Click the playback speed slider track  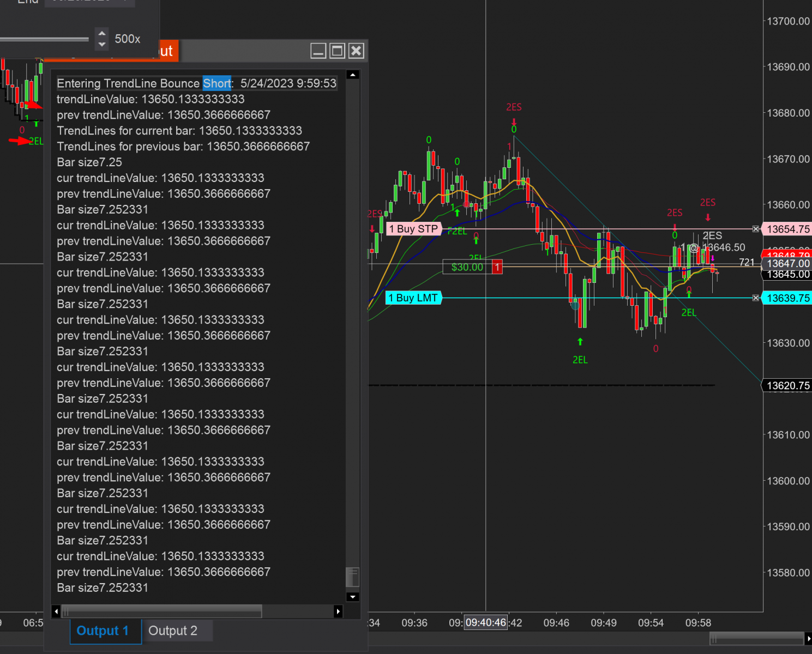point(44,39)
